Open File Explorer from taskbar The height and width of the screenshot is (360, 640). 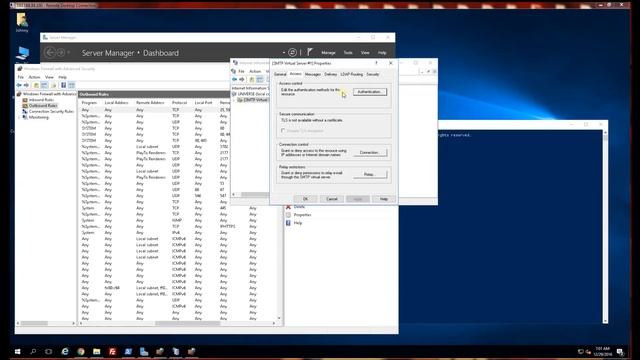click(97, 351)
